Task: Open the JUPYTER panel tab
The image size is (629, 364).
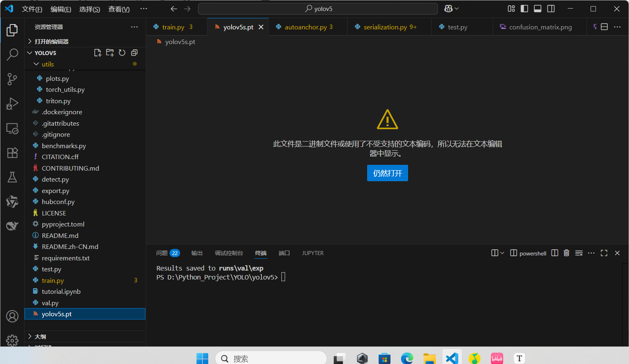Action: click(312, 253)
